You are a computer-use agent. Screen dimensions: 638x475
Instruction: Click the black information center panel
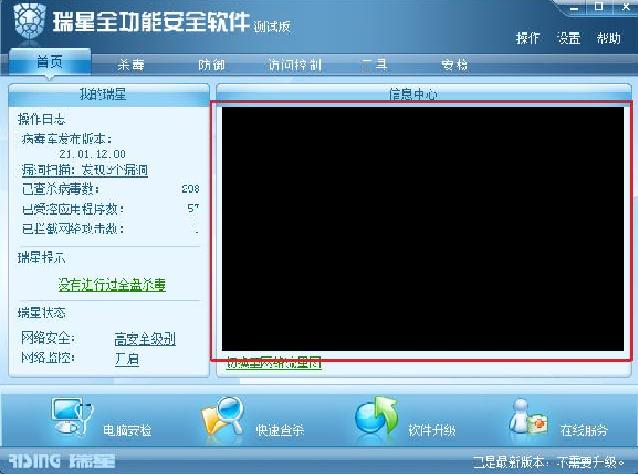coord(423,228)
